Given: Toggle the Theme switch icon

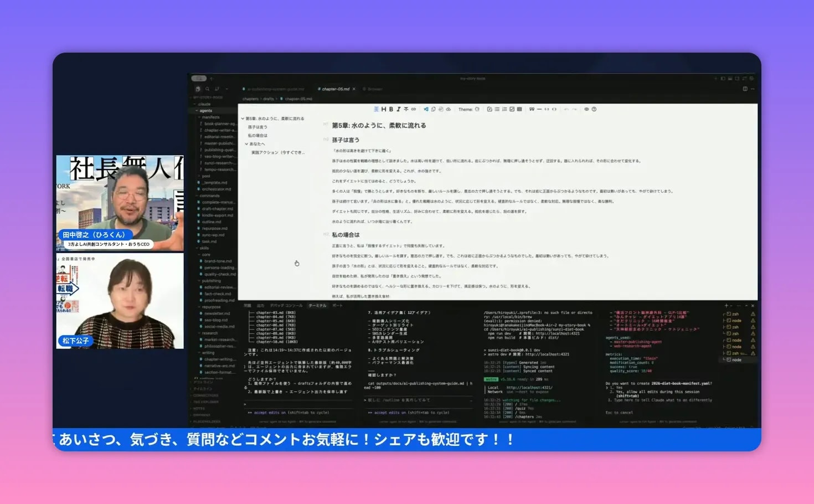Looking at the screenshot, I should point(477,110).
